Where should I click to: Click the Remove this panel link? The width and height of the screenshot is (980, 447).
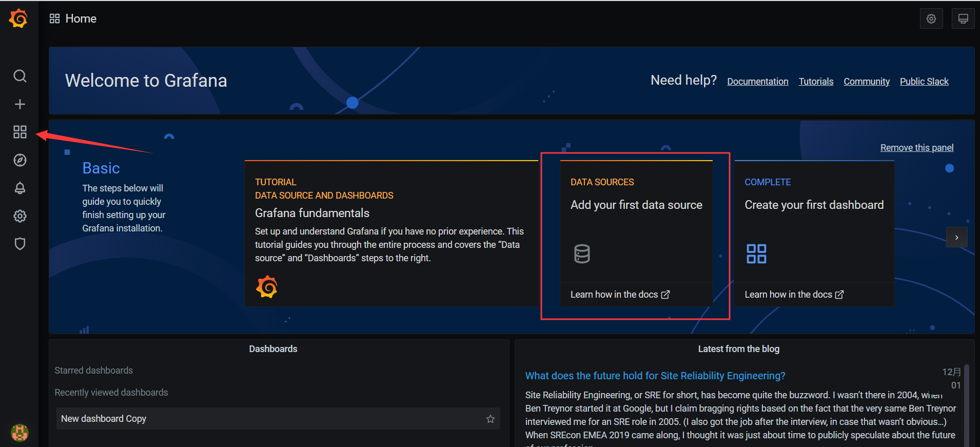pos(916,148)
